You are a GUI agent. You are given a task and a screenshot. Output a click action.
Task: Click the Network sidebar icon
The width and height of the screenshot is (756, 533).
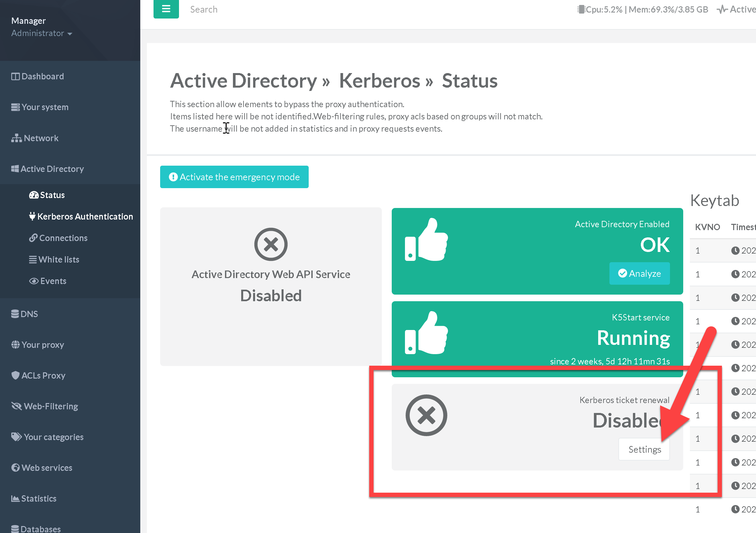pos(16,138)
